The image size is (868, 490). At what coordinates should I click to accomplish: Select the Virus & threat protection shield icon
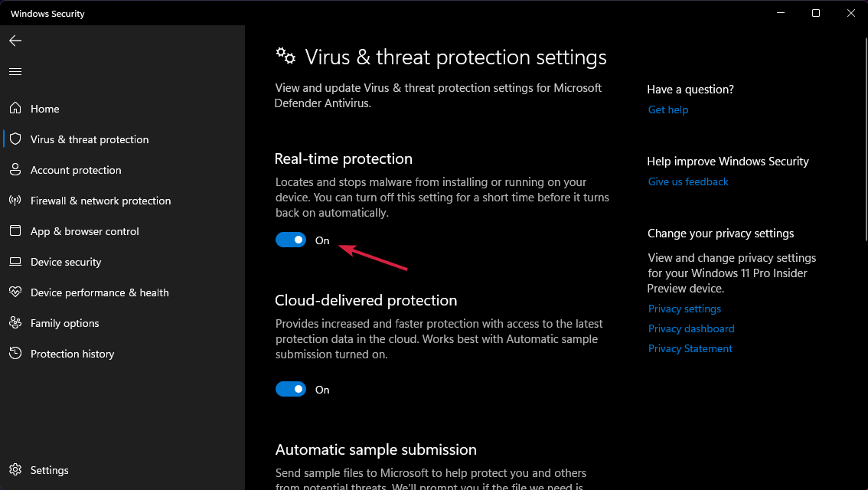tap(15, 139)
